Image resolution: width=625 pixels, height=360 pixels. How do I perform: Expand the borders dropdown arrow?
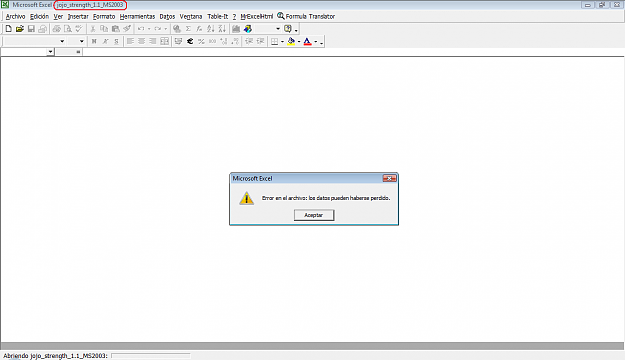(x=282, y=41)
